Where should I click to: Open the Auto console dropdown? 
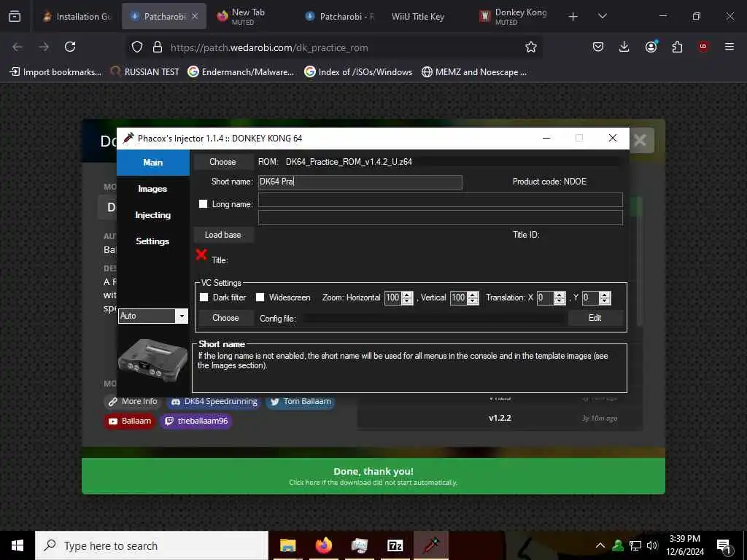(153, 316)
